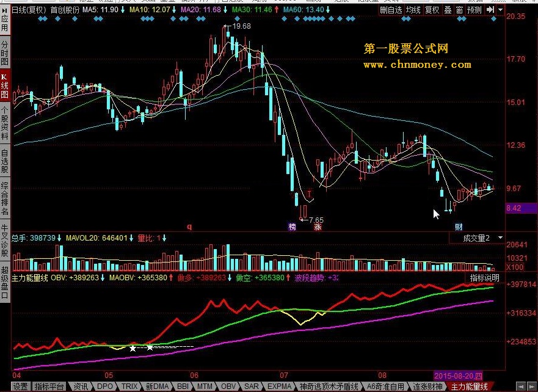Open the 应用 sidebar tab
The image size is (538, 392).
(5, 19)
